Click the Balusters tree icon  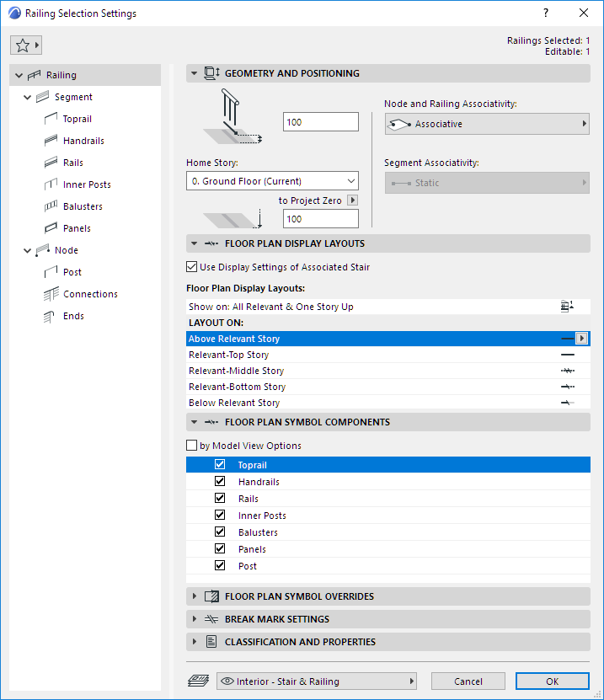click(50, 206)
